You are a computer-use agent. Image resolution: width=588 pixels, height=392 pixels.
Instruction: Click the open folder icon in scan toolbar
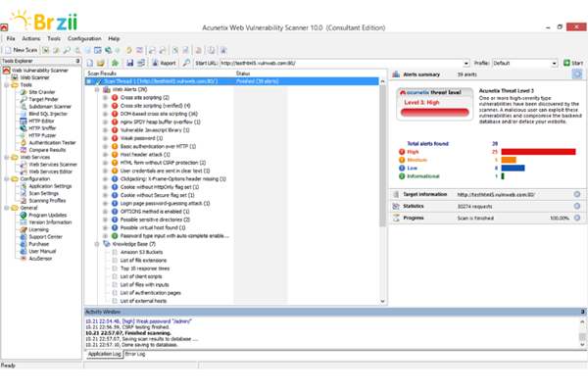100,63
